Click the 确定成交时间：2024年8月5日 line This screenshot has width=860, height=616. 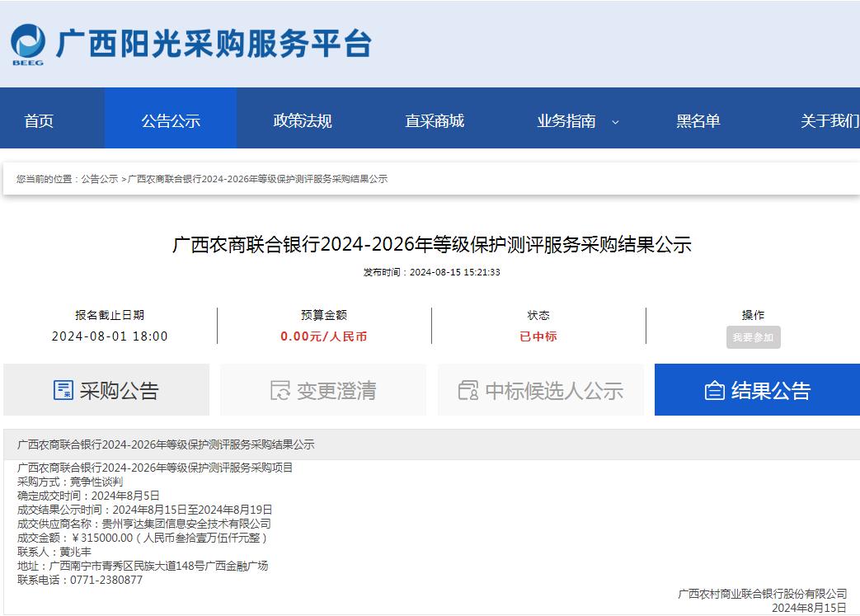click(88, 496)
